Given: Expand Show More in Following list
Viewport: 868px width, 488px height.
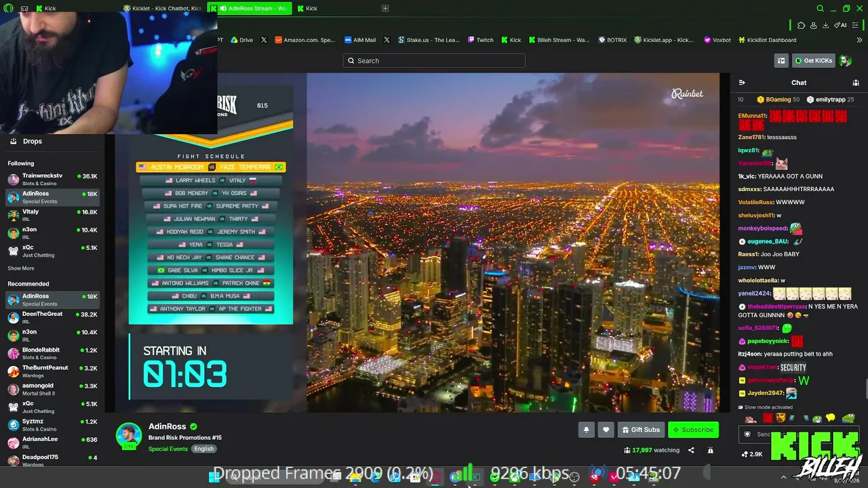Looking at the screenshot, I should coord(21,268).
